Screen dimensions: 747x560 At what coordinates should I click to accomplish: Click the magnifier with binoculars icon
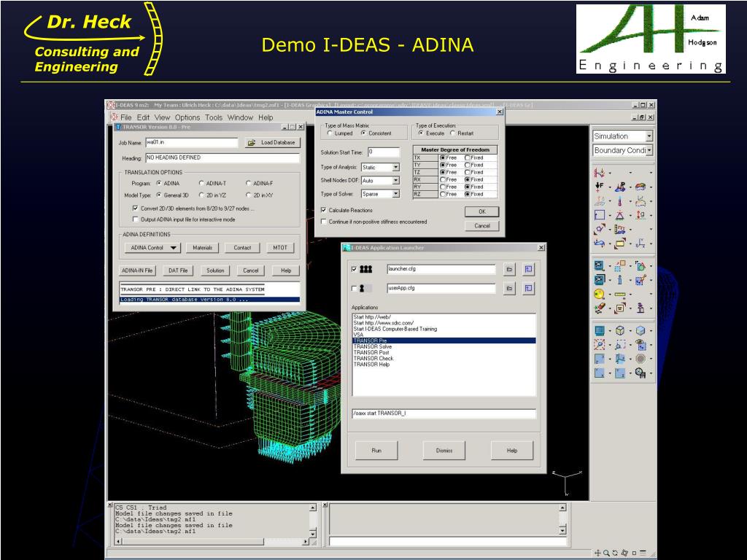pyautogui.click(x=640, y=373)
